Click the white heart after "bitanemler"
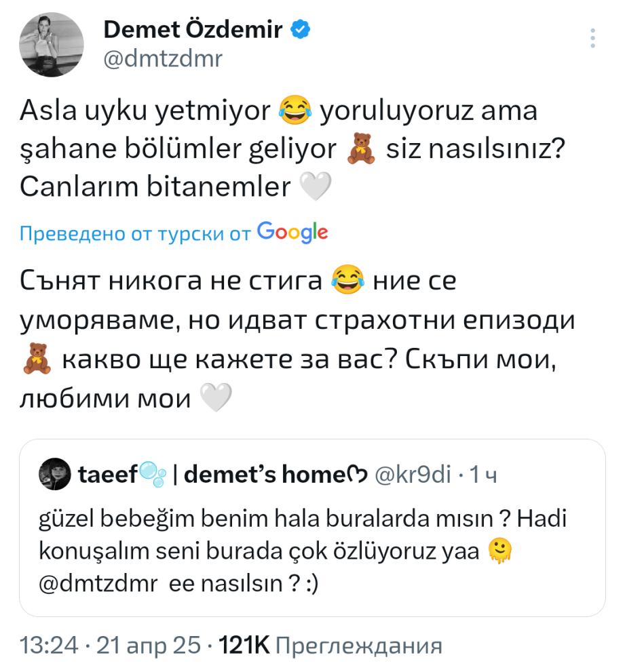This screenshot has height=672, width=625. 314,187
